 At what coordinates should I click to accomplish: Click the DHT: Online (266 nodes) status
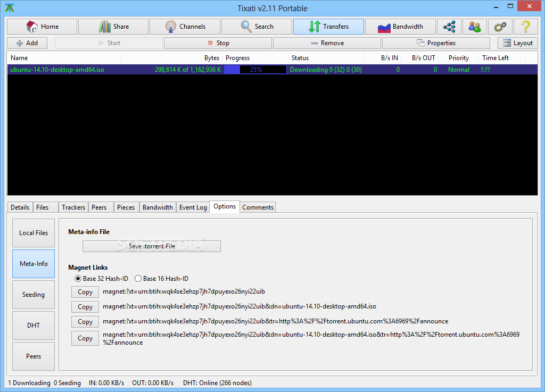click(x=217, y=382)
